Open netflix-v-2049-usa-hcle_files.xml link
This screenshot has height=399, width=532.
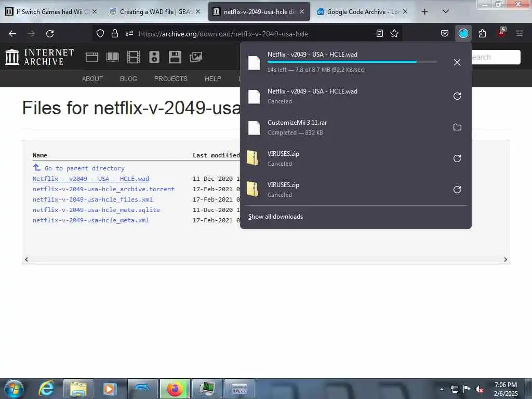92,199
